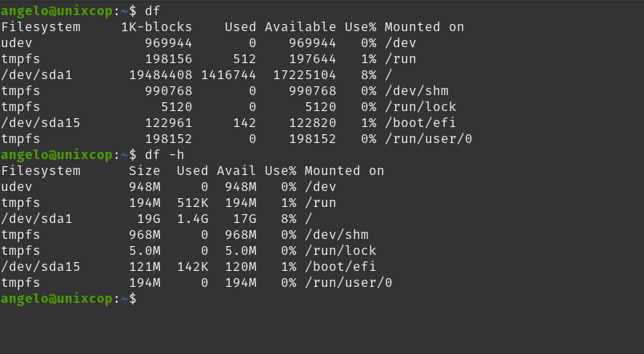The height and width of the screenshot is (354, 644).
Task: Click the '/dev/sda1' entry in the first table
Action: 37,75
